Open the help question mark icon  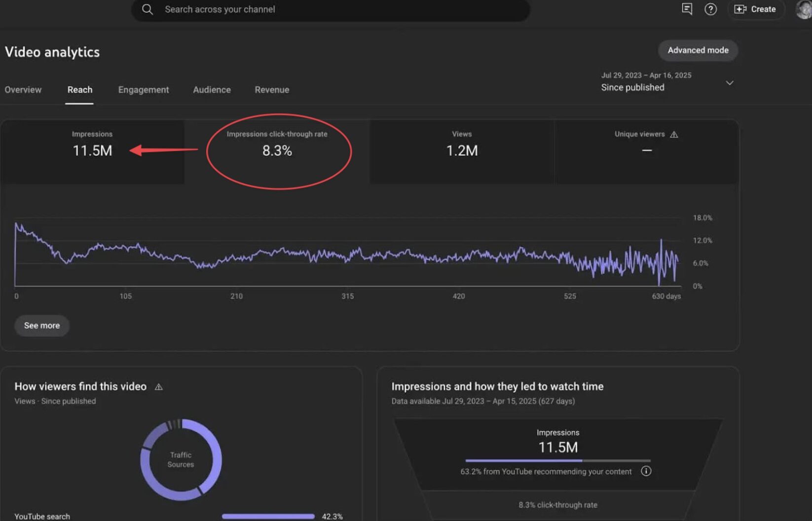click(710, 9)
